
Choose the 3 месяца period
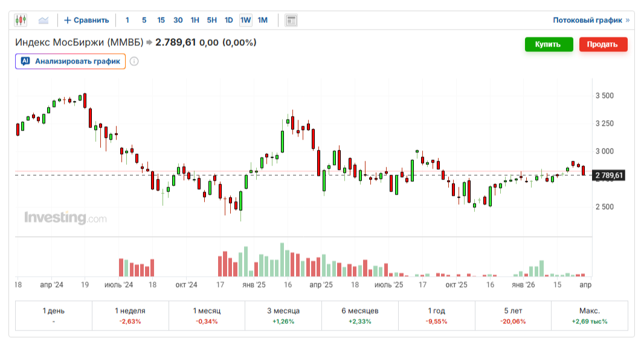click(x=283, y=315)
